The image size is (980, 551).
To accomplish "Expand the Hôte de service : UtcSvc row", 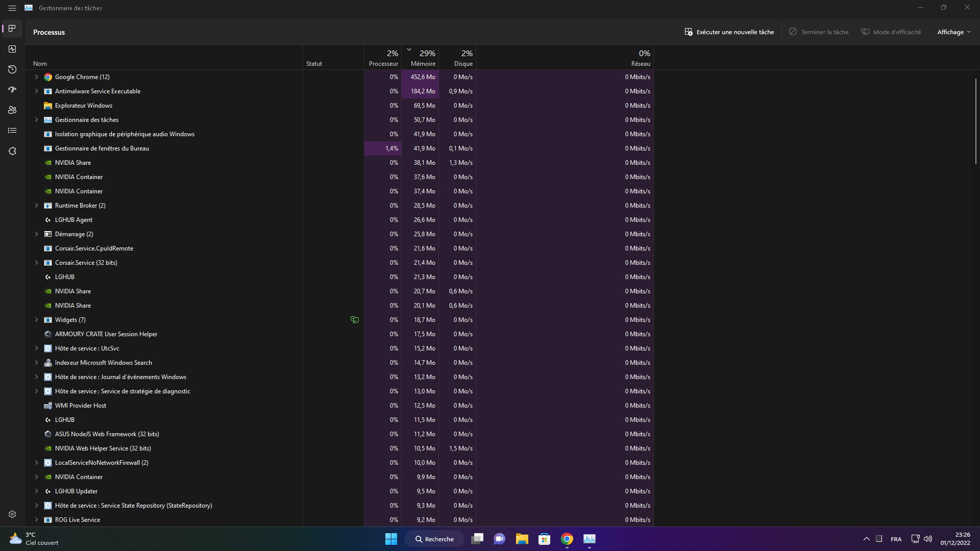I will (36, 348).
